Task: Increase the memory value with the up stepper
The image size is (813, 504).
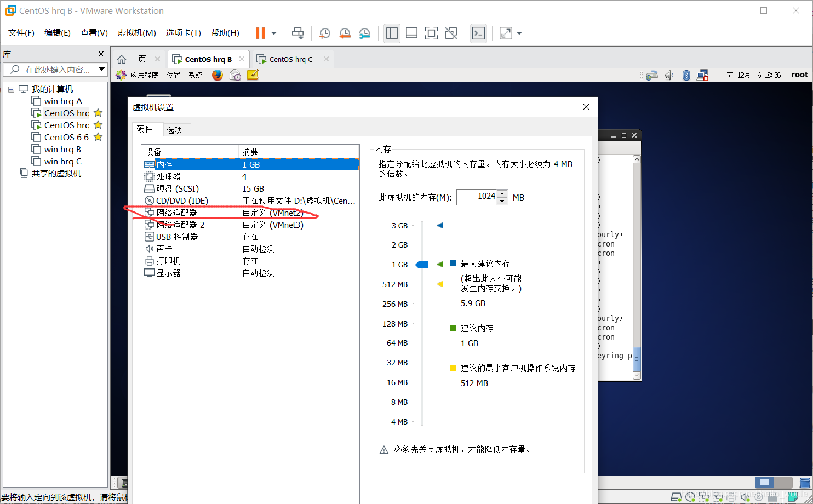Action: pyautogui.click(x=502, y=193)
